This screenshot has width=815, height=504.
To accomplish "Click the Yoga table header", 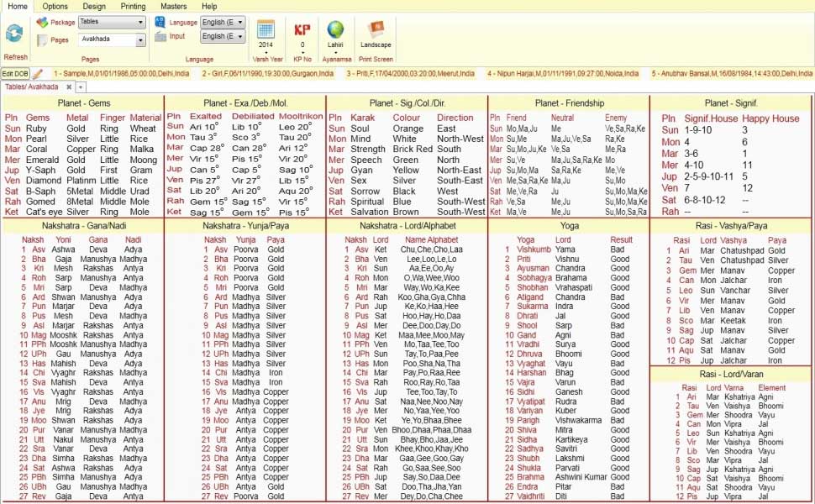I will (569, 225).
